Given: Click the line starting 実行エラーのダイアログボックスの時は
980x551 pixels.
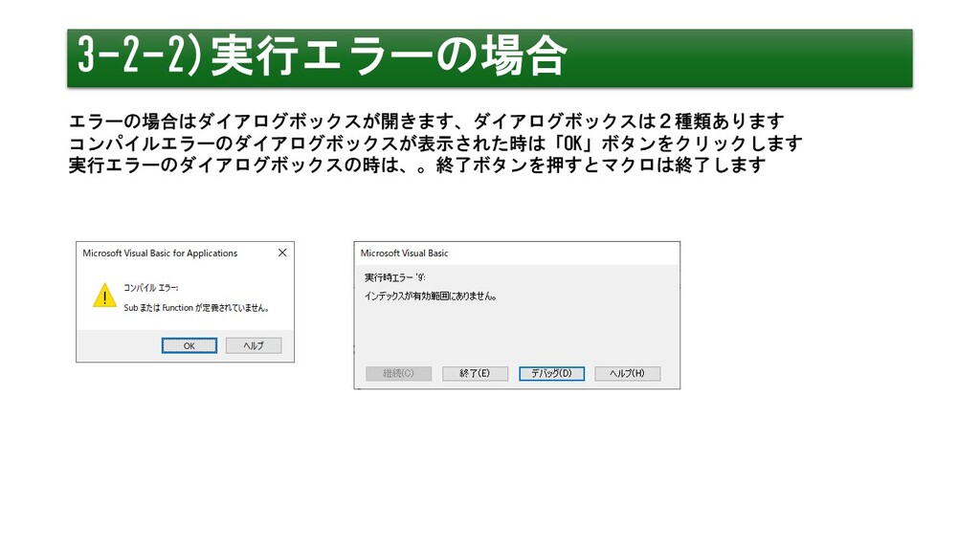Looking at the screenshot, I should [417, 165].
